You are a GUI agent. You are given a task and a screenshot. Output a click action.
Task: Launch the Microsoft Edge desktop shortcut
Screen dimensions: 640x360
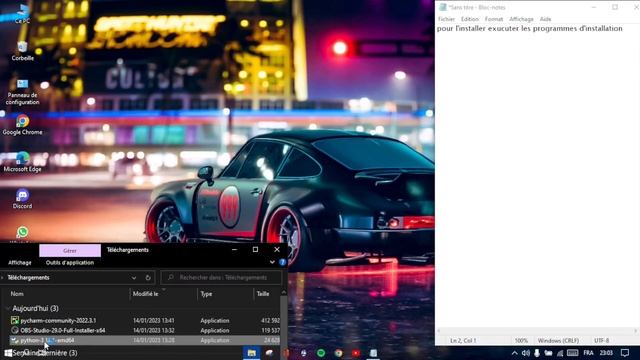(x=22, y=161)
